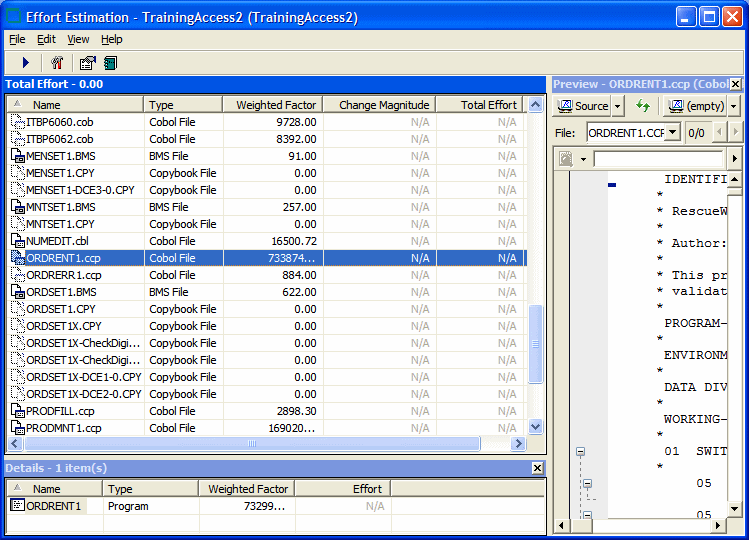Click the green swap arrows icon in Preview
This screenshot has width=749, height=540.
point(643,106)
